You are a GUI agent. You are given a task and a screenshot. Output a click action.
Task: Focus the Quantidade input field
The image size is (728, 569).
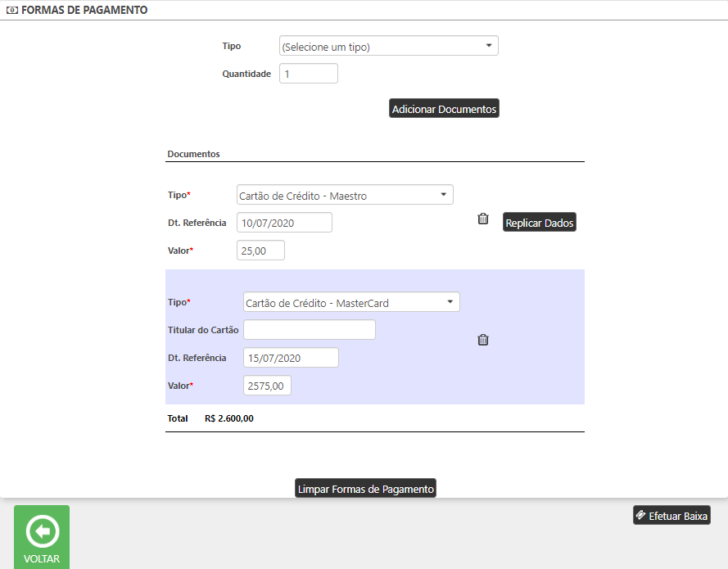(308, 74)
